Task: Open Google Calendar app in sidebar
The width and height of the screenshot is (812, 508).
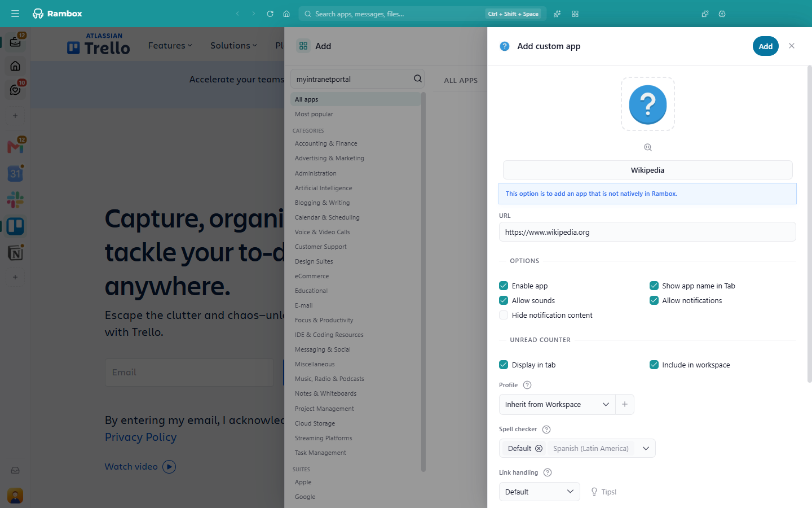Action: 15,173
